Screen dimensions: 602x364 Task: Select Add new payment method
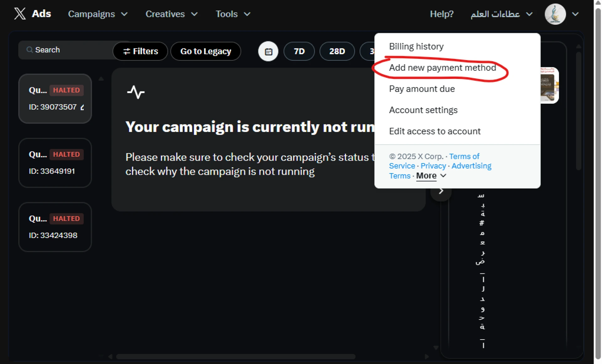(442, 68)
